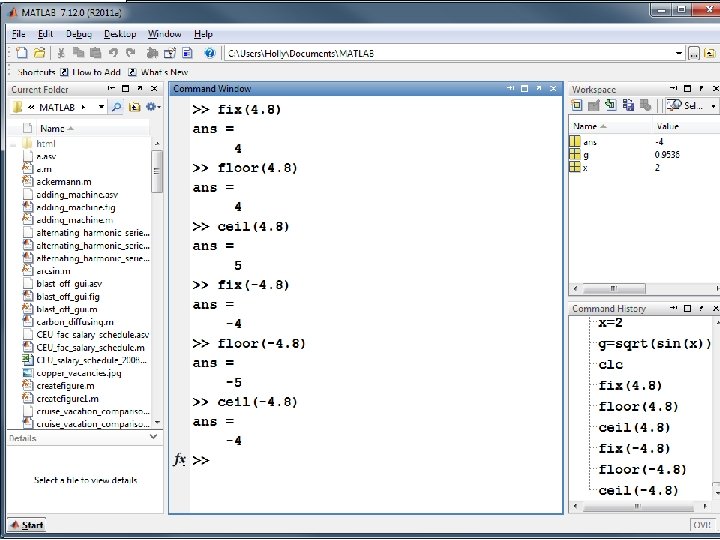720x540 pixels.
Task: Open MATLAB Help question mark icon
Action: coord(210,53)
